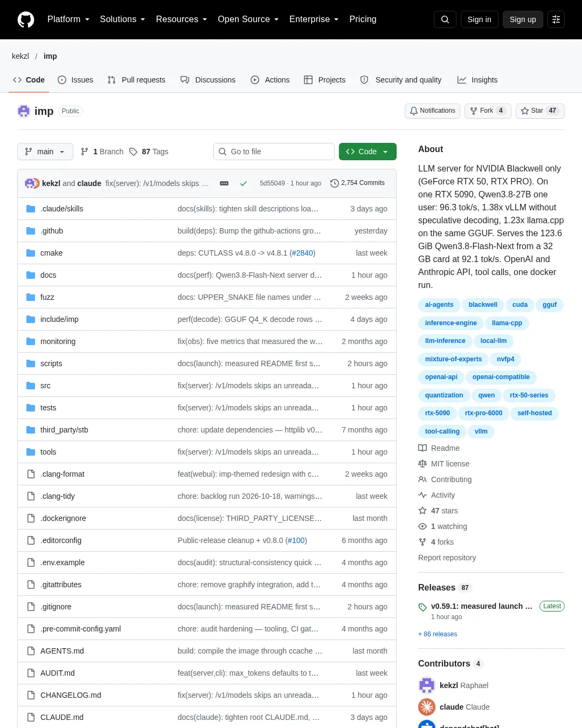Click claude contributor avatar
The height and width of the screenshot is (728, 582).
[x=427, y=707]
